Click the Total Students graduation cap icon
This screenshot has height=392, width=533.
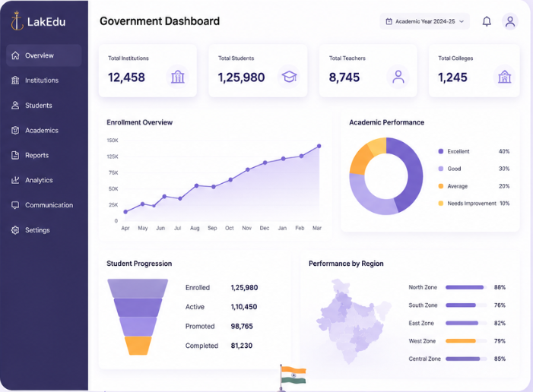click(x=289, y=77)
